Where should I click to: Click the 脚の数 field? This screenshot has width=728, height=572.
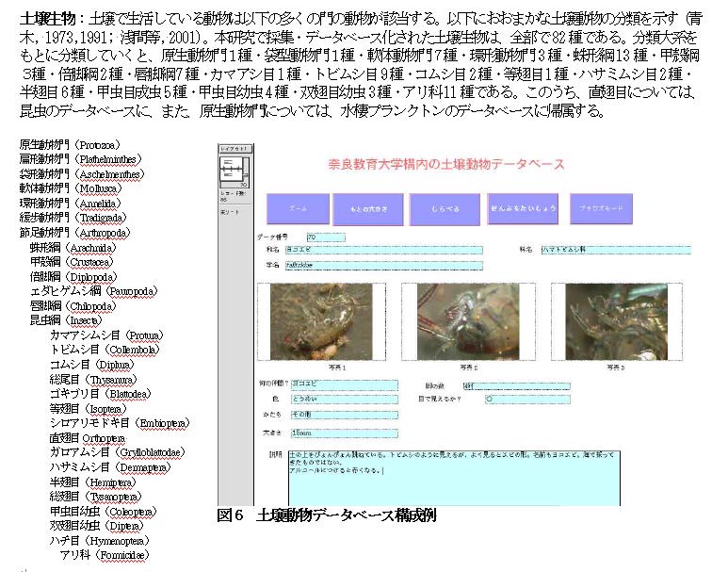pos(516,386)
